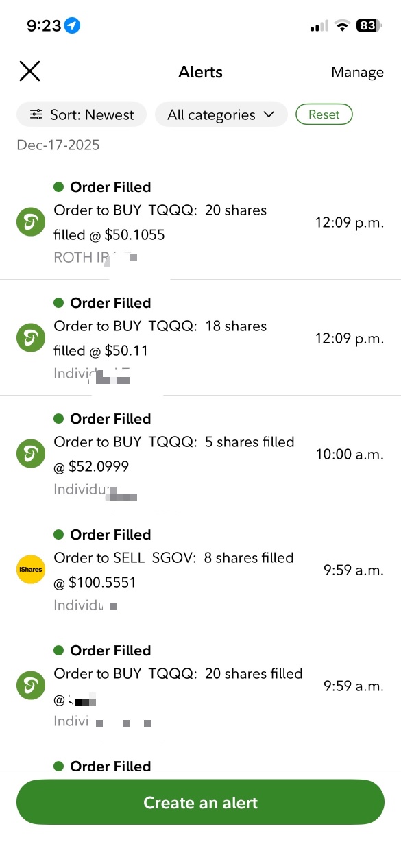Image resolution: width=401 pixels, height=868 pixels.
Task: Tap the location arrow icon in the status bar
Action: (x=73, y=26)
